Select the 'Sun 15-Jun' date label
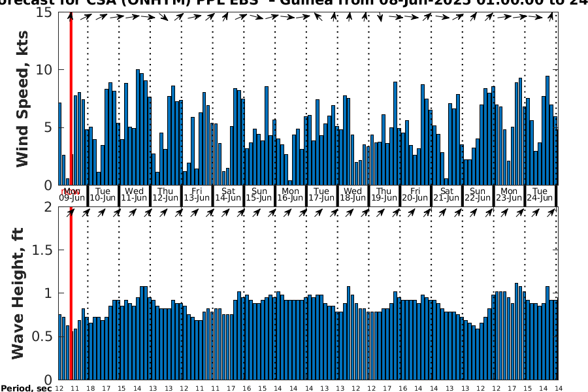 [x=259, y=195]
